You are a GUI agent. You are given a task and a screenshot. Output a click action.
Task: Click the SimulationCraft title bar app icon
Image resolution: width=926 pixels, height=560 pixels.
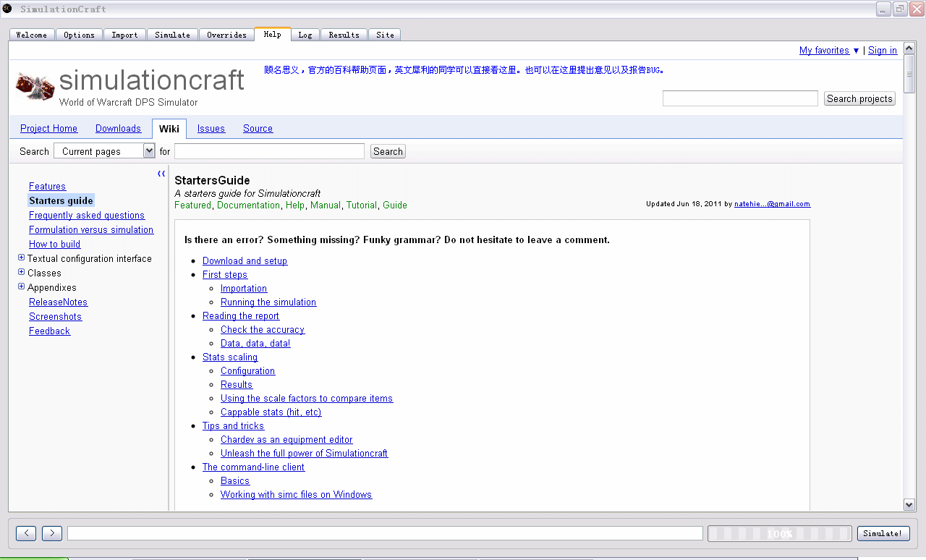coord(7,9)
